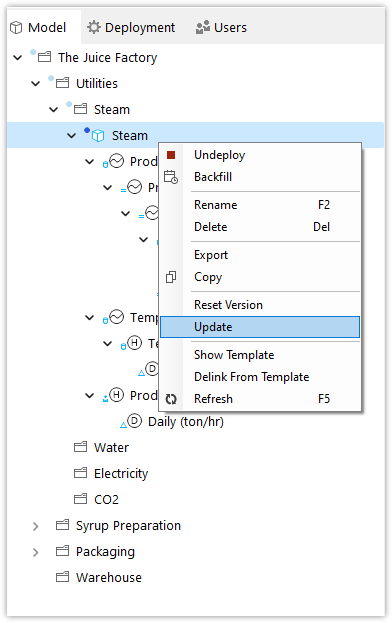Screen dimensions: 392x623
Task: Open the Deployment tab
Action: coord(131,27)
